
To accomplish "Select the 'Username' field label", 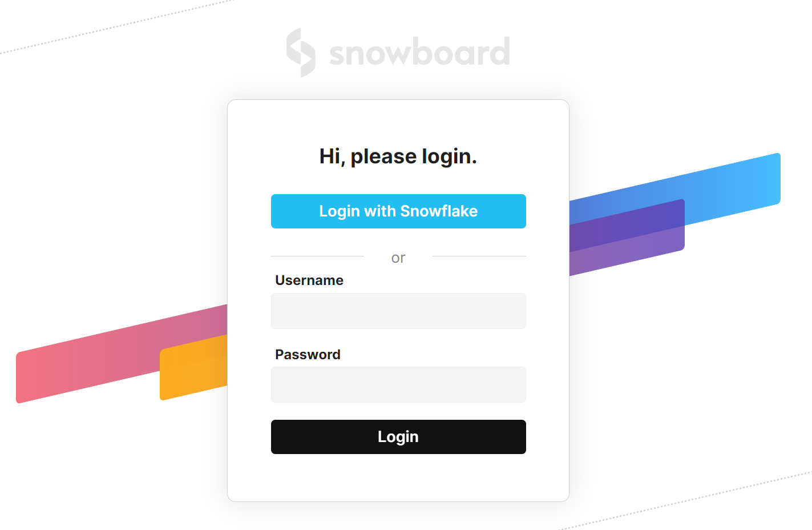I will [x=309, y=280].
